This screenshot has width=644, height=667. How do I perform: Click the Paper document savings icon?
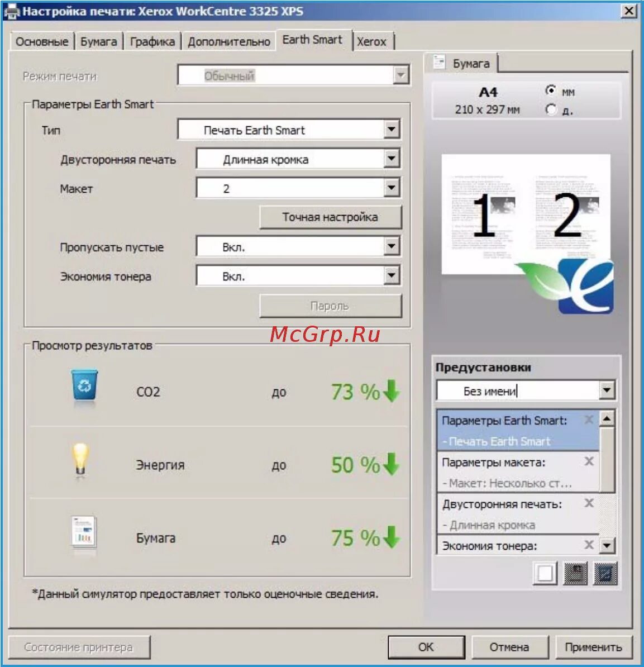(84, 533)
